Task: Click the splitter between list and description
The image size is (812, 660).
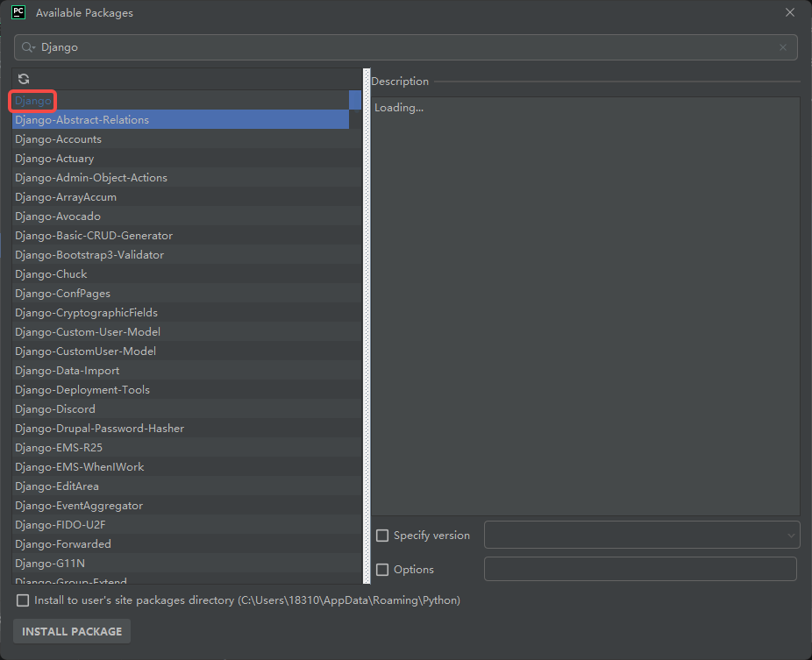Action: 367,326
